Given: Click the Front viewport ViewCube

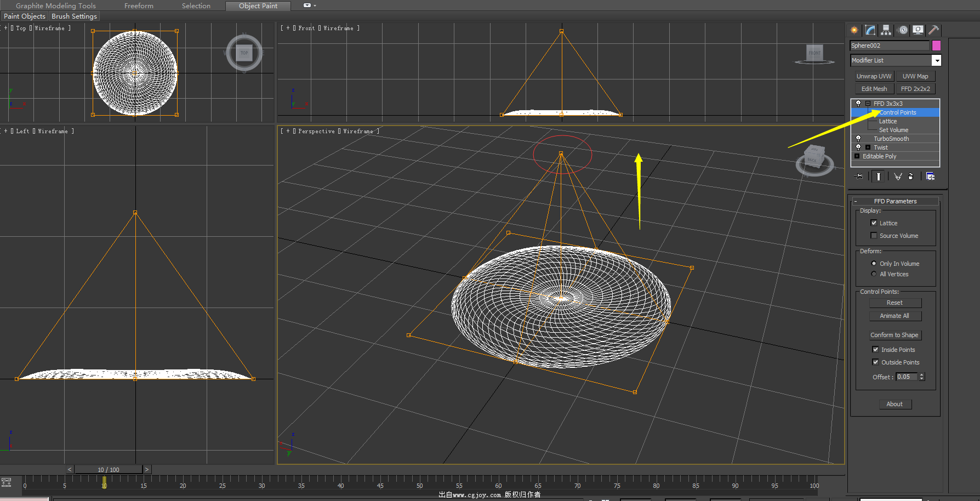Looking at the screenshot, I should click(x=815, y=54).
